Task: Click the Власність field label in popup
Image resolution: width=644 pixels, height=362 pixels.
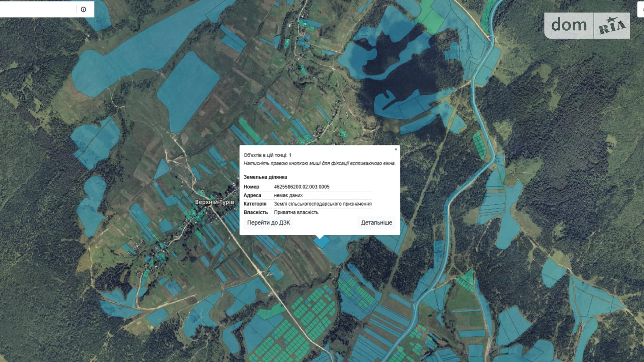Action: tap(256, 212)
